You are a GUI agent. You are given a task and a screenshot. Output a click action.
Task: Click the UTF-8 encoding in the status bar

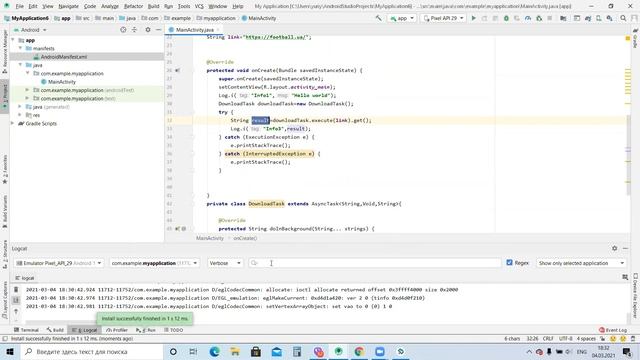(x=566, y=339)
